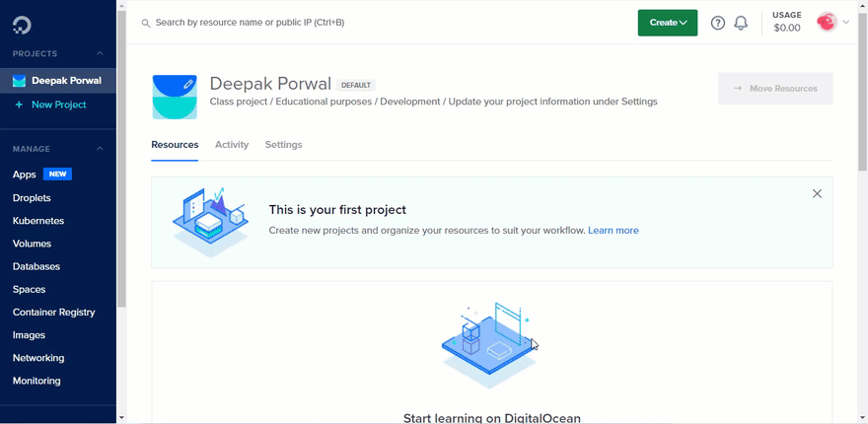Focus the resource search field
Screen dimensions: 868x424
(x=250, y=23)
